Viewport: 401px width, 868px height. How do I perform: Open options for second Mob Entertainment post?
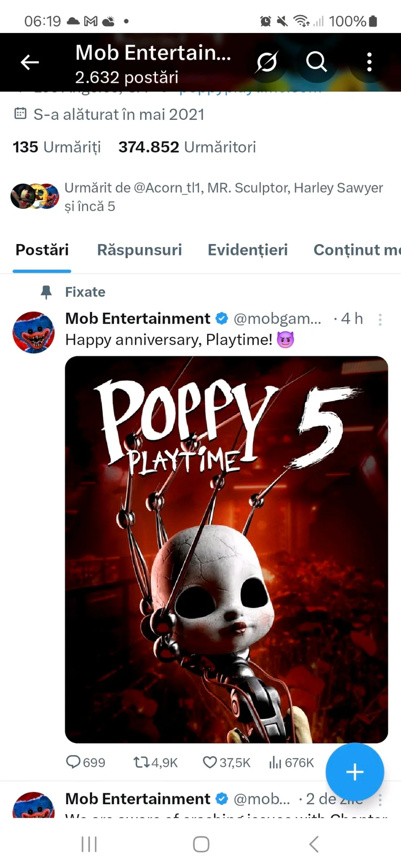coord(380,800)
